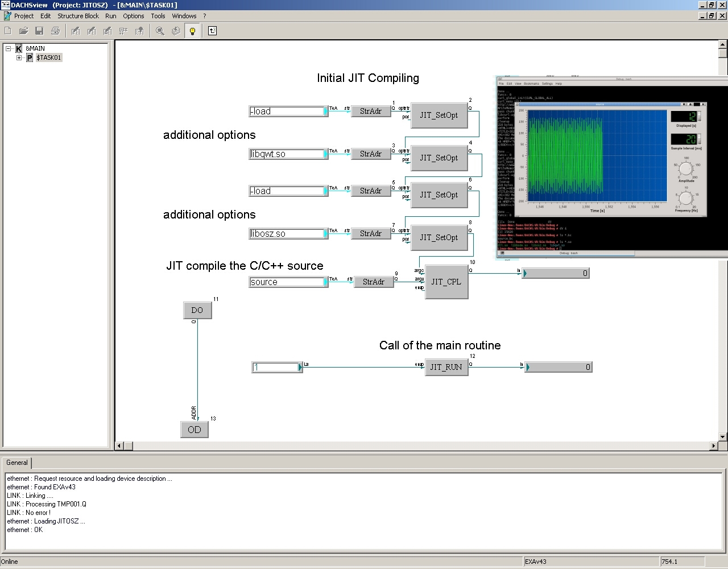Click the Open project folder icon
Screen dimensions: 728x569
click(x=23, y=31)
